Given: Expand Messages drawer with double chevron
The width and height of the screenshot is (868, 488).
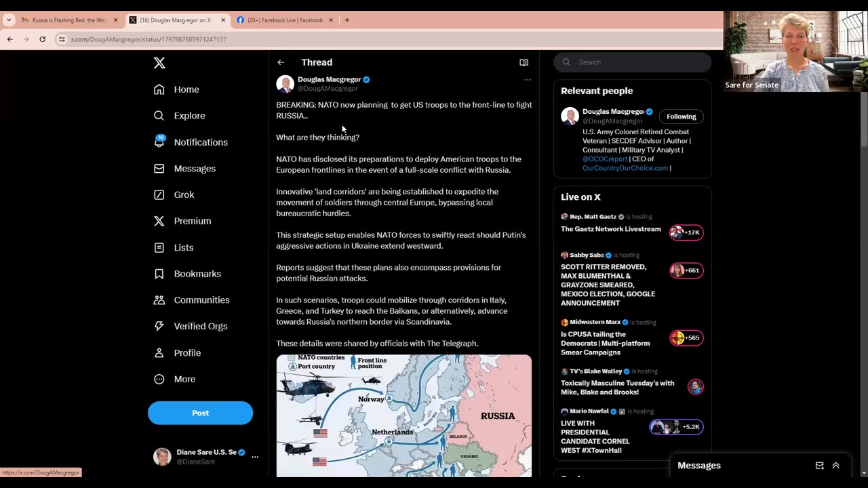Looking at the screenshot, I should coord(835,466).
